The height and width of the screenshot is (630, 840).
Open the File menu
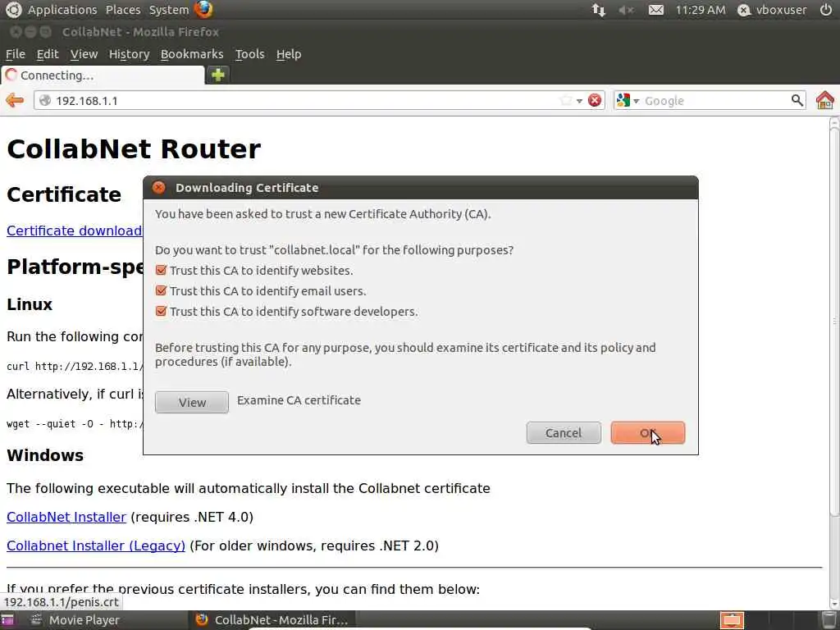coord(16,54)
